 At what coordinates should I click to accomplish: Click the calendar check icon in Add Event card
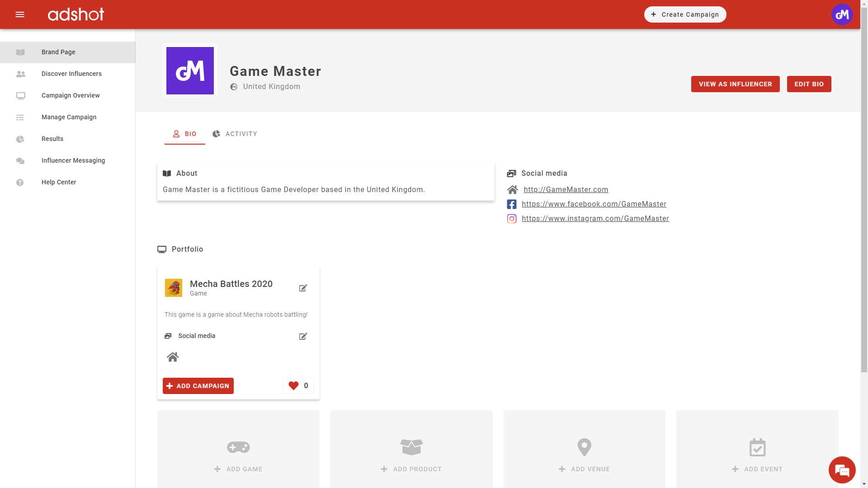point(757,447)
